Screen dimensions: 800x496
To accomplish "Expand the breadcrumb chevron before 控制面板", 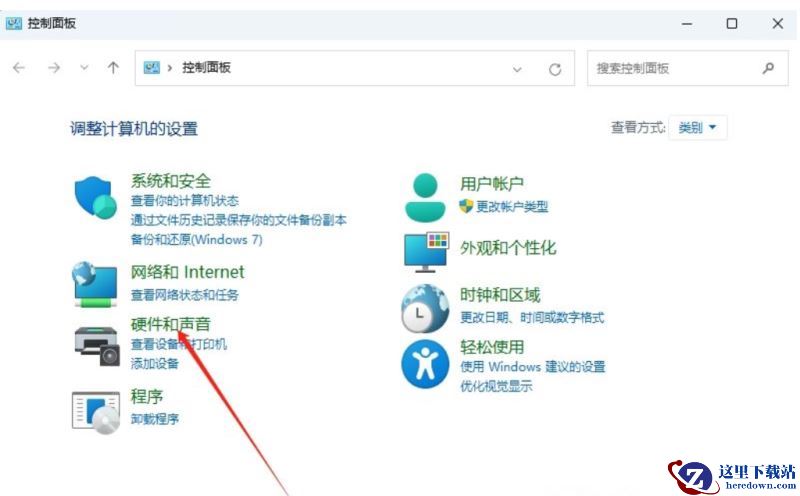I will point(169,68).
